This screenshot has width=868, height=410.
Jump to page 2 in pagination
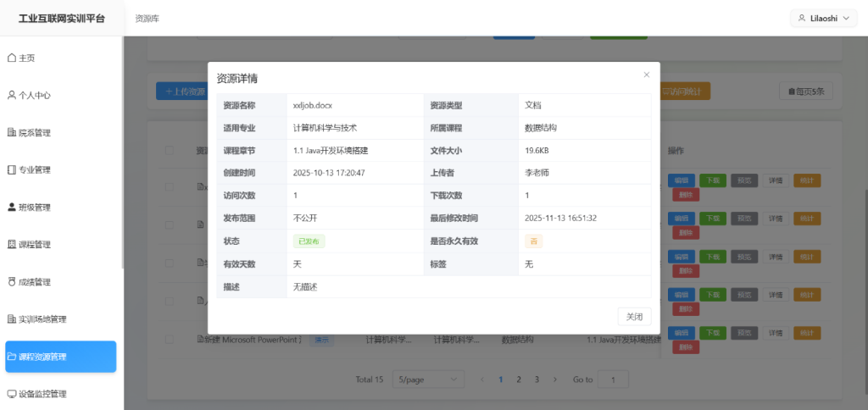point(519,380)
